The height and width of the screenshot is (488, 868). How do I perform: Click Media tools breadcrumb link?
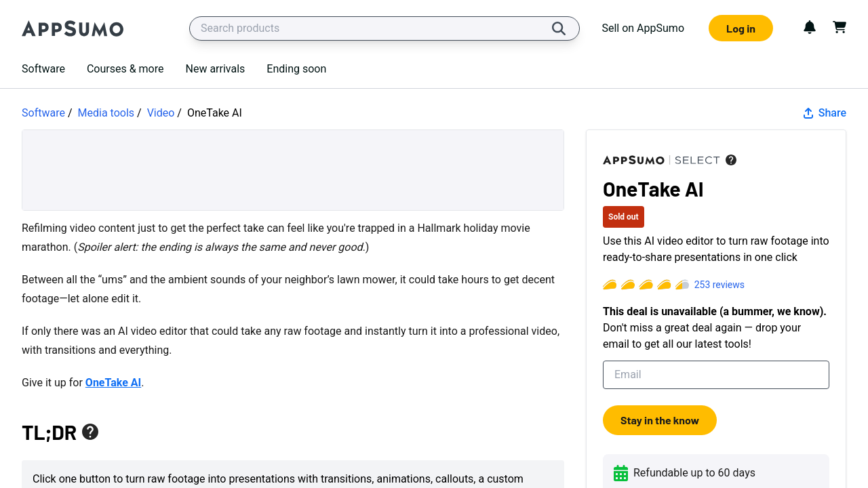click(x=106, y=113)
